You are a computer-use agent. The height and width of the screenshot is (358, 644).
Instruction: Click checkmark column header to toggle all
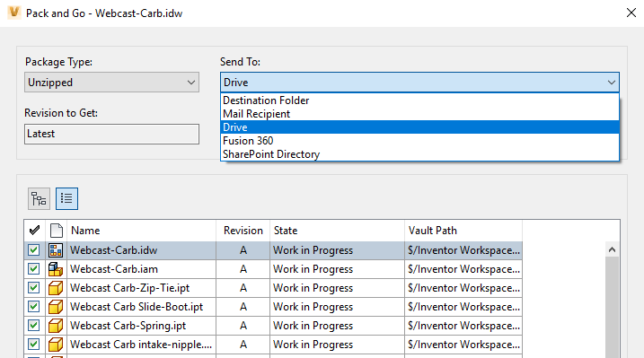click(x=34, y=231)
